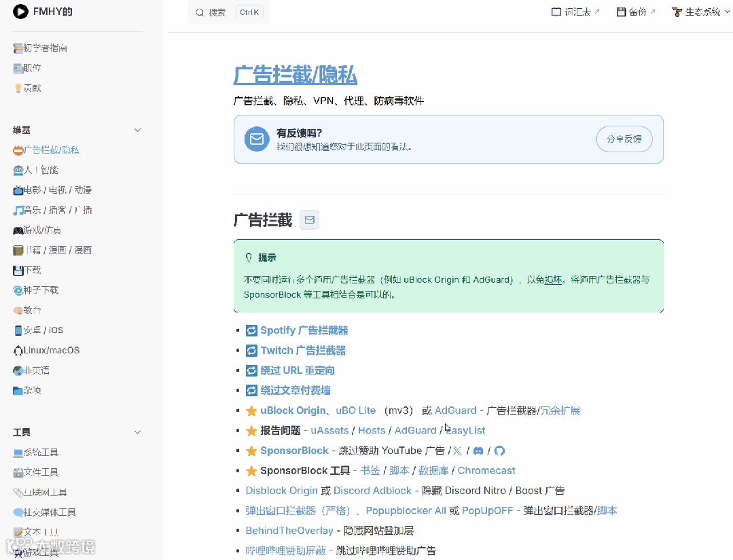The width and height of the screenshot is (733, 560).
Task: Click the refresh icon before 绕过 URL 重定向
Action: [x=251, y=370]
